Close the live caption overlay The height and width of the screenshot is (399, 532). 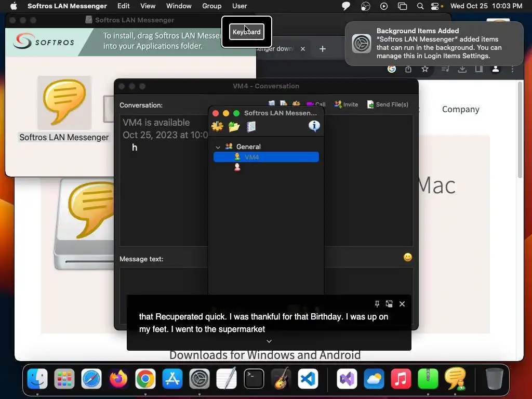pos(402,304)
